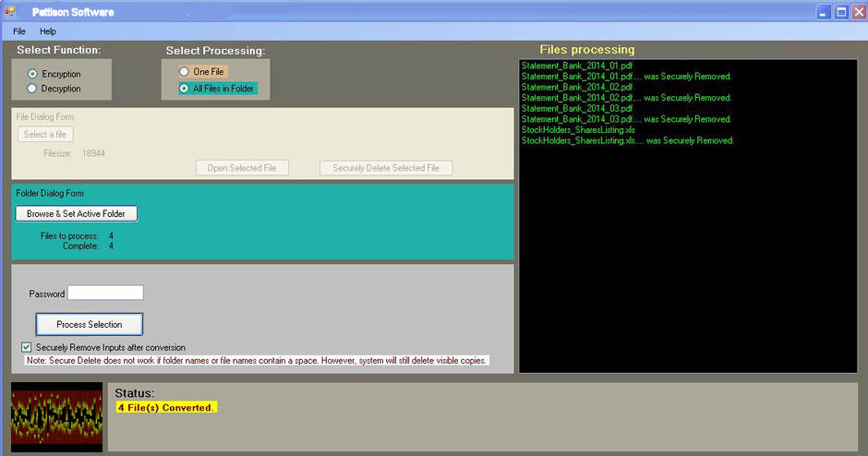Maximize the Pattison Software window
The height and width of the screenshot is (456, 868).
(x=841, y=11)
